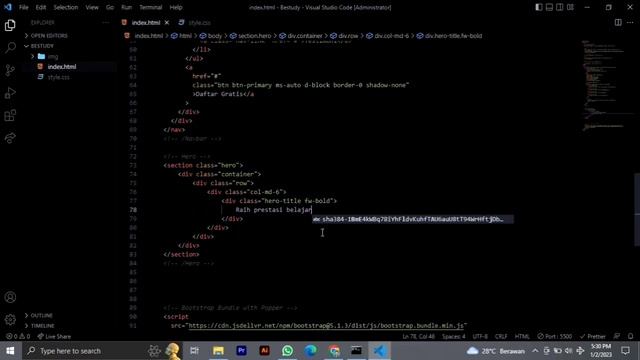Open the File menu

coord(24,7)
